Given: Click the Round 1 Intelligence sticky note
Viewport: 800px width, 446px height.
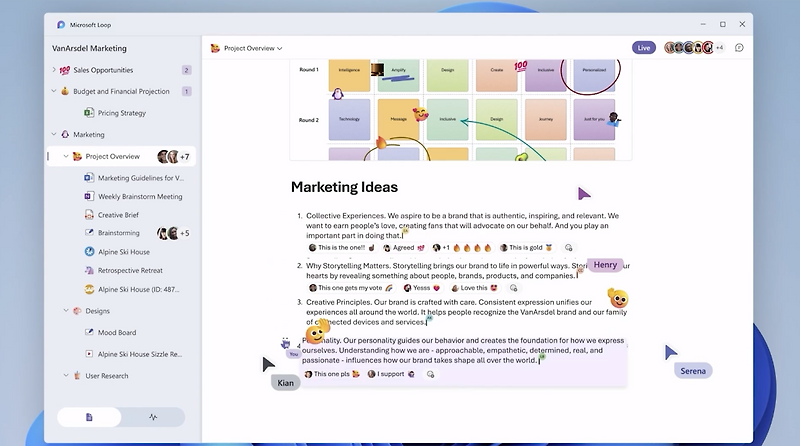Looking at the screenshot, I should coord(349,75).
